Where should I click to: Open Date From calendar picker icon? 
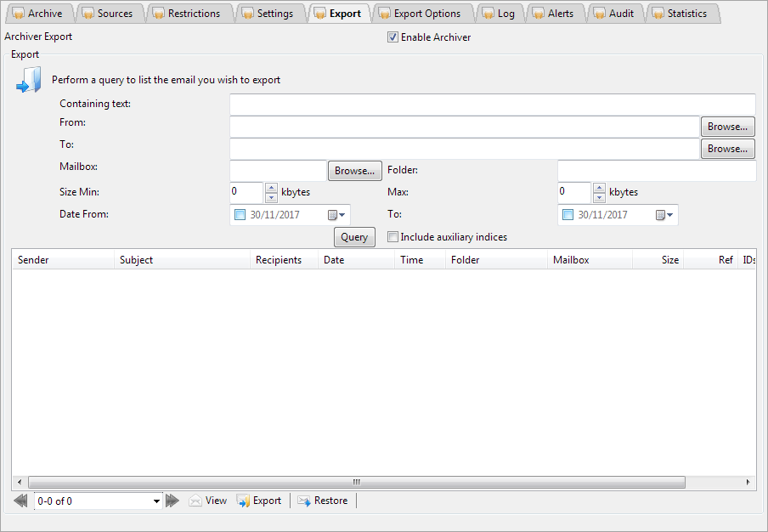(x=336, y=215)
